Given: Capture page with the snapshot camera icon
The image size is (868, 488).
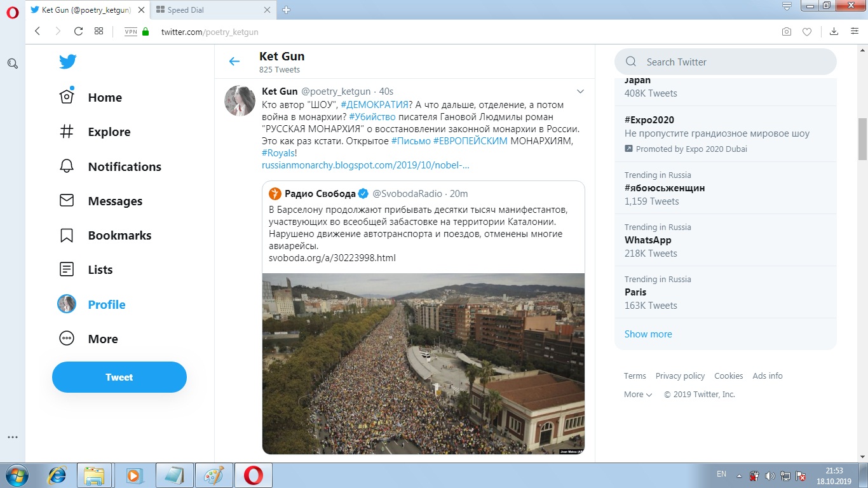Looking at the screenshot, I should tap(786, 31).
